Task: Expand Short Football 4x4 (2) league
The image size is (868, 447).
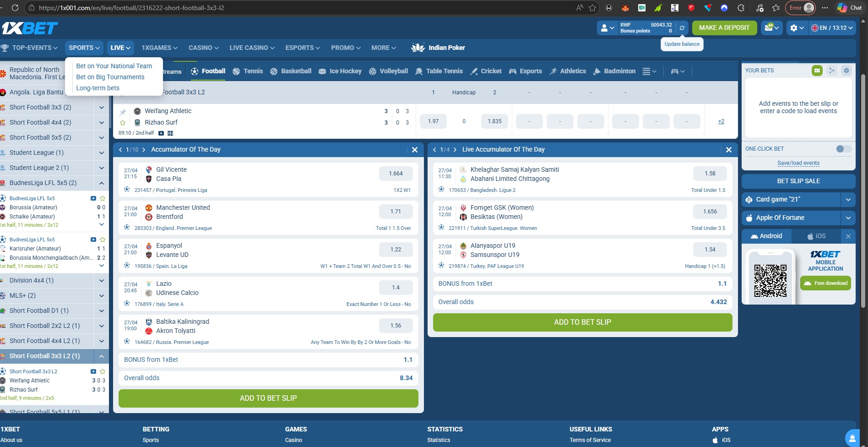Action: pyautogui.click(x=101, y=122)
